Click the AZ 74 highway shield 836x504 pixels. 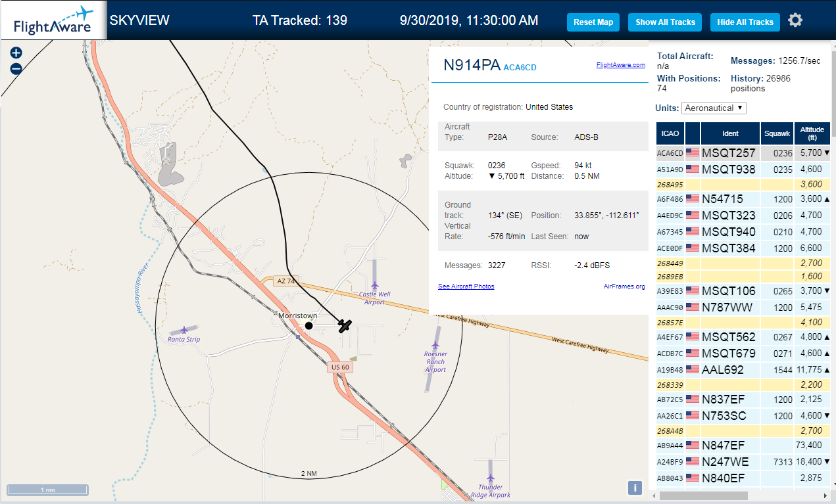click(286, 281)
